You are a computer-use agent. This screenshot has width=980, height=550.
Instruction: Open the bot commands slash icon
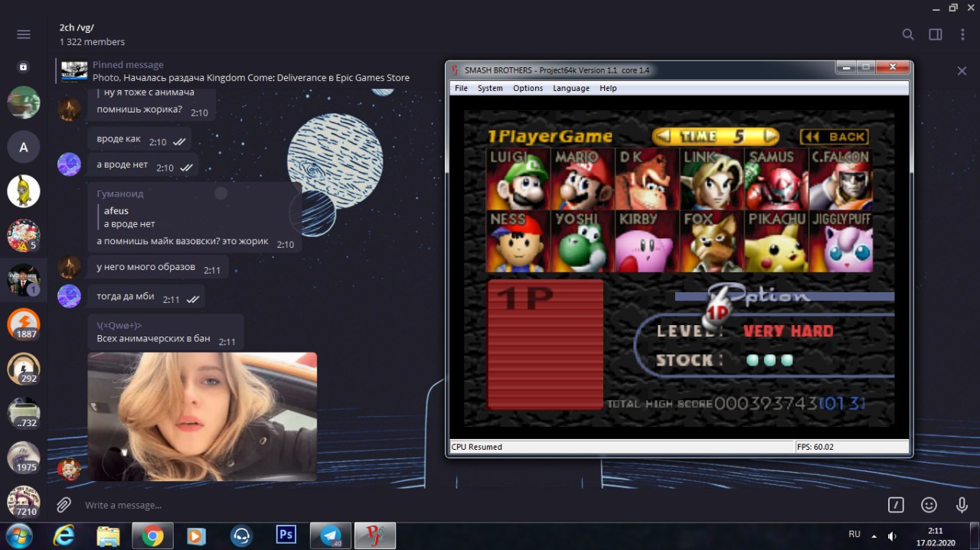pos(896,505)
